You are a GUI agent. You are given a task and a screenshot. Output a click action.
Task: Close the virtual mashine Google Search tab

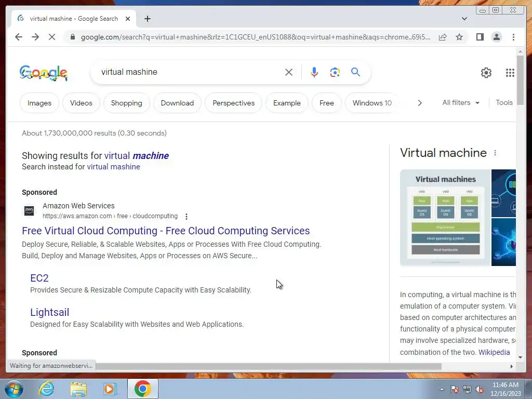(x=128, y=19)
